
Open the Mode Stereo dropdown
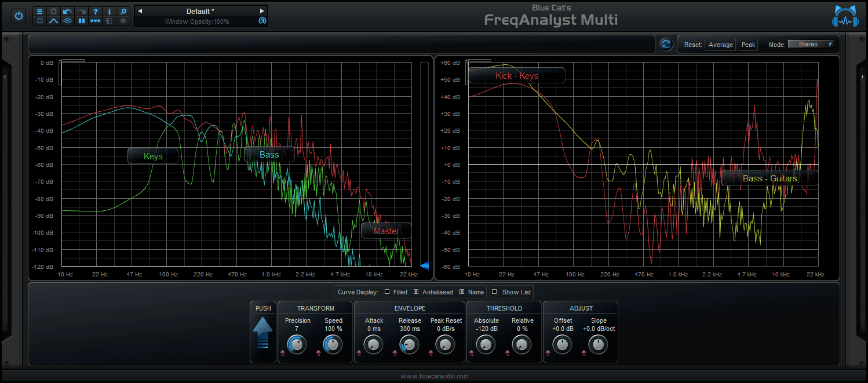click(x=811, y=43)
